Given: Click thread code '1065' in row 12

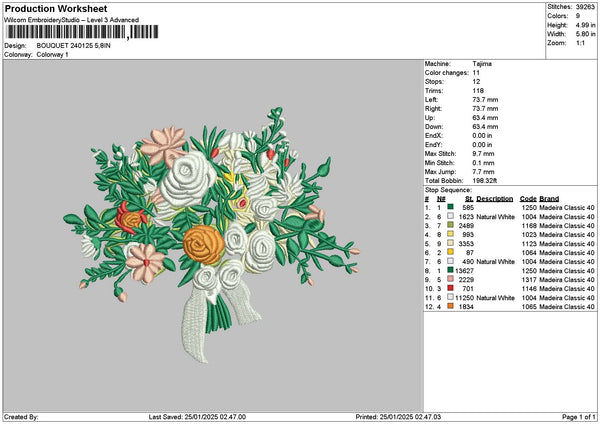Looking at the screenshot, I should coord(529,307).
